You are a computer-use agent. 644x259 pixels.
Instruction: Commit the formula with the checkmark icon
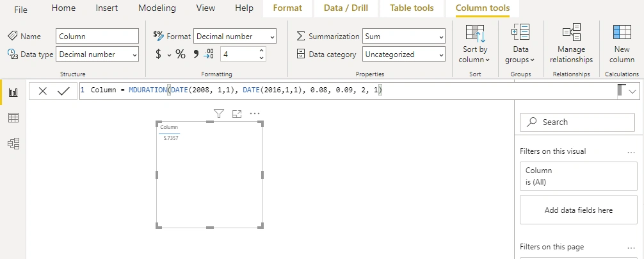click(x=63, y=91)
